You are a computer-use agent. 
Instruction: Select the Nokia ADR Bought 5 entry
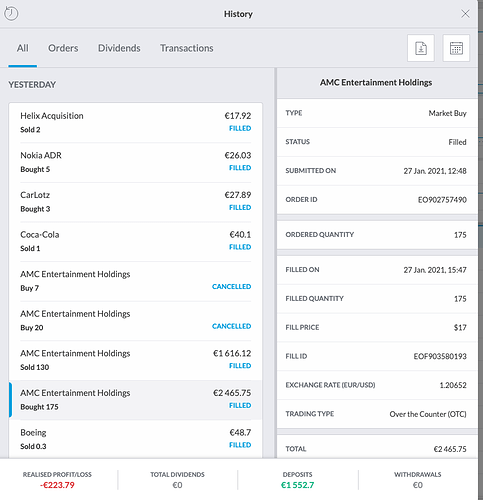click(135, 162)
